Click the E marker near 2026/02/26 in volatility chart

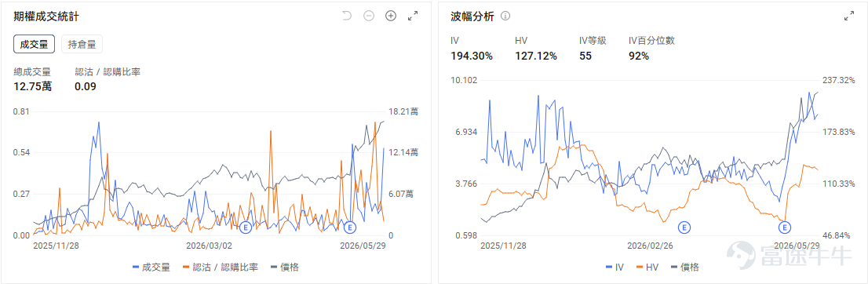pos(684,227)
